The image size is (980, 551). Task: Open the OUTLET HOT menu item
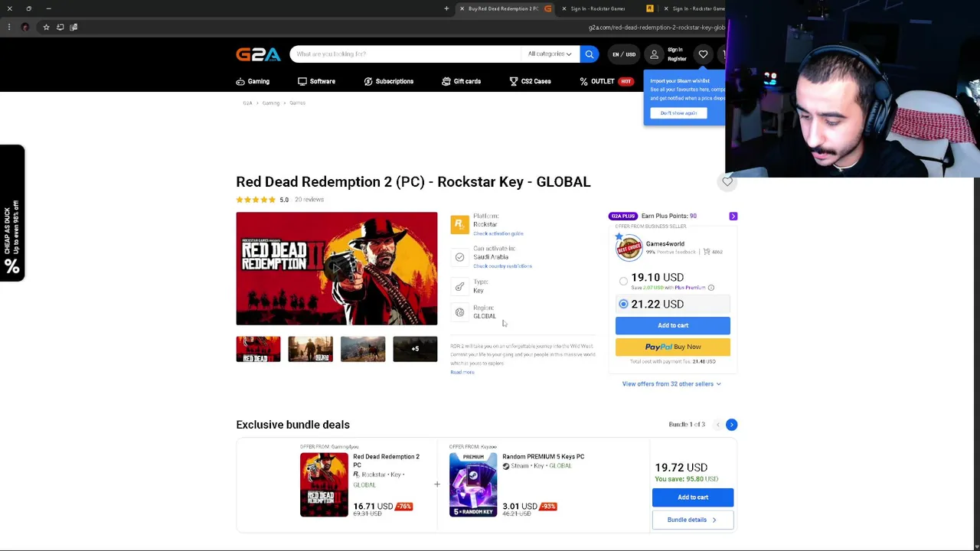tap(606, 81)
